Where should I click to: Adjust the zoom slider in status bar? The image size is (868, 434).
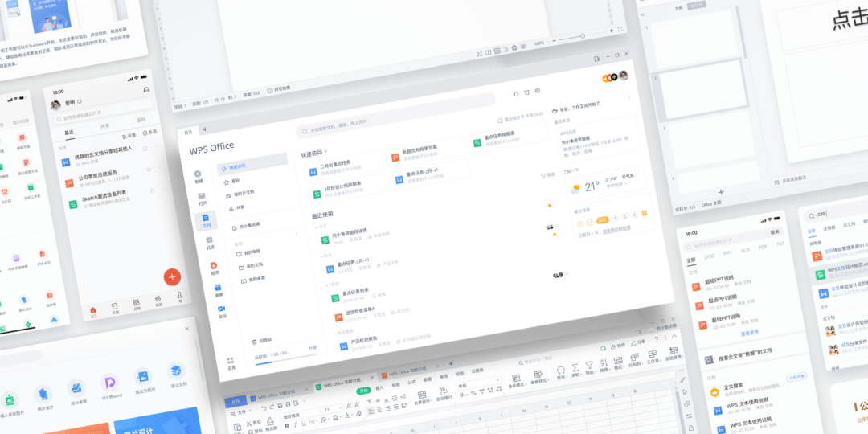[x=583, y=37]
